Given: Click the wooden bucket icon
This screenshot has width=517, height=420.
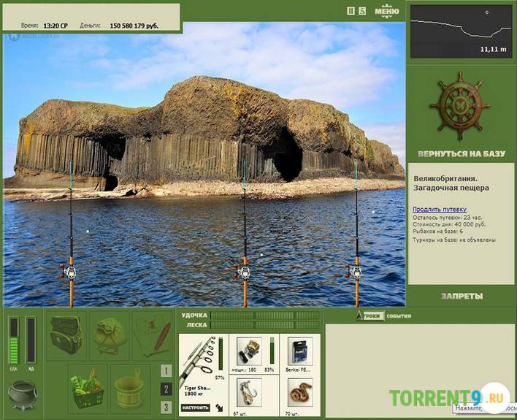Looking at the screenshot, I should (130, 386).
